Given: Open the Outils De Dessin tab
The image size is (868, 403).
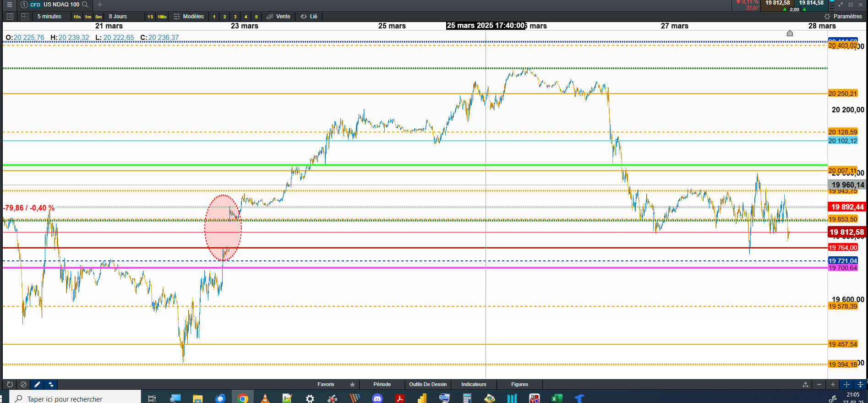Looking at the screenshot, I should click(428, 385).
